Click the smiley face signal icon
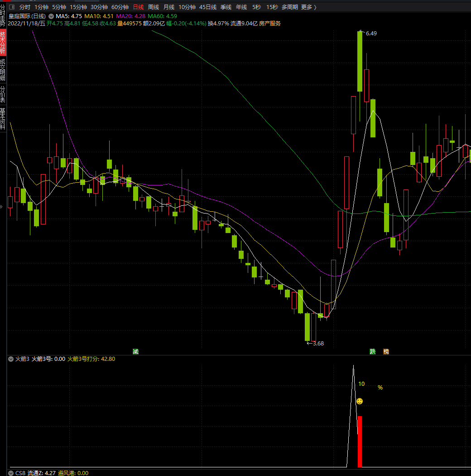The image size is (471, 476). tap(360, 401)
